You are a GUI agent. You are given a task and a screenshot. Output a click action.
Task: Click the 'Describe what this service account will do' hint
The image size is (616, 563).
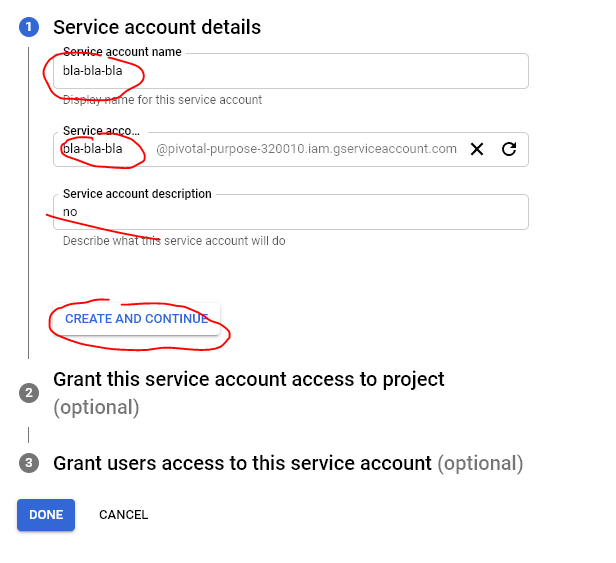[174, 241]
